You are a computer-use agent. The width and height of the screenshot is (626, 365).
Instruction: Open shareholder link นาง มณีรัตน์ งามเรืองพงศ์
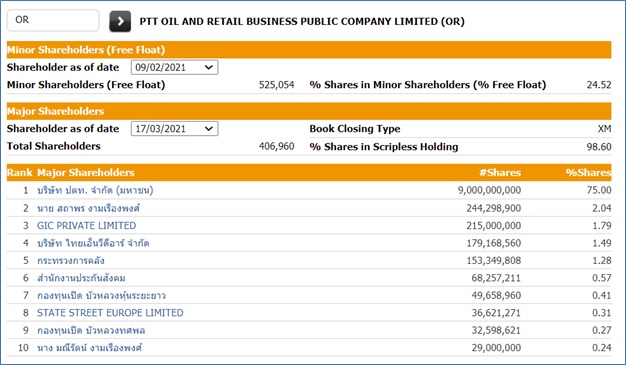(89, 348)
